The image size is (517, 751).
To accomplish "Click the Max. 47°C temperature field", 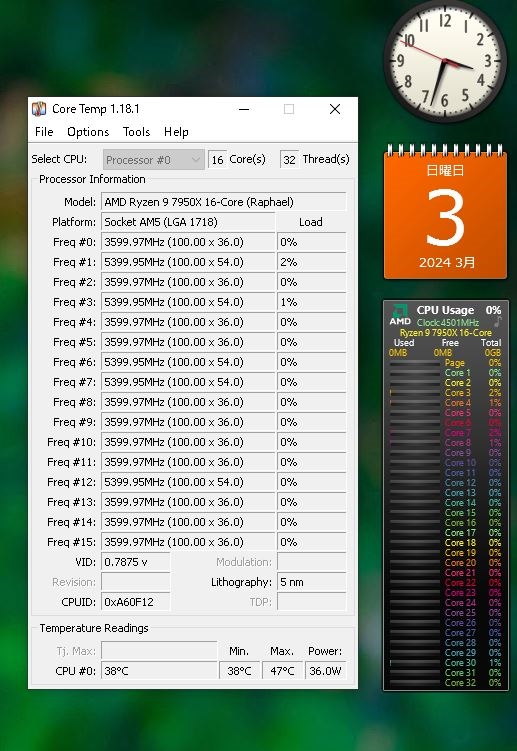I will click(x=282, y=671).
